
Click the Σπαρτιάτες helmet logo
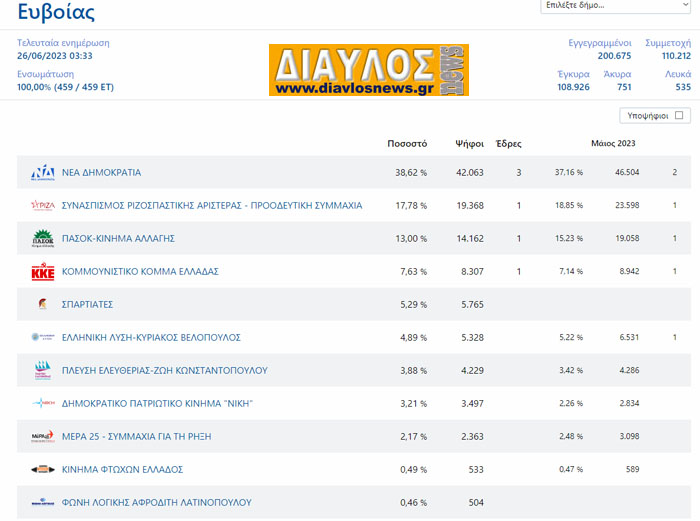[42, 304]
